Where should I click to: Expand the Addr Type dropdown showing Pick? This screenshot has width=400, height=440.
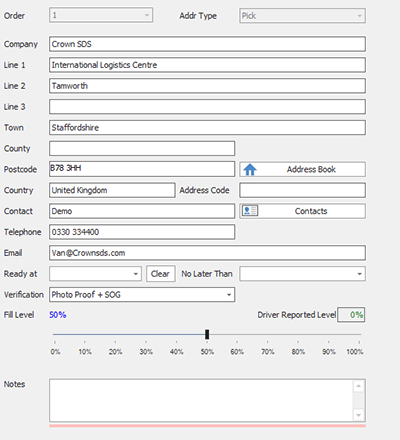point(302,16)
